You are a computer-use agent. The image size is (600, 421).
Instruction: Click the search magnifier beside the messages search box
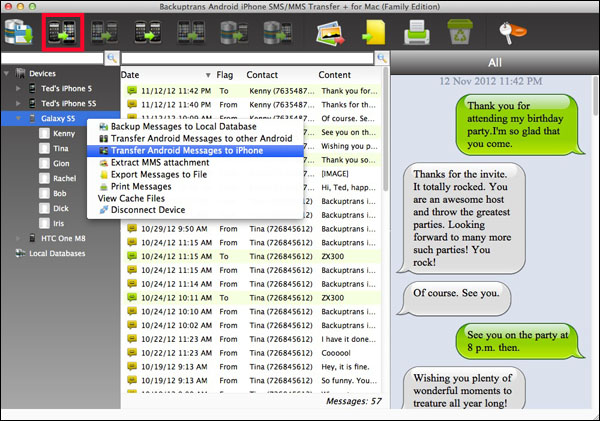tap(382, 58)
